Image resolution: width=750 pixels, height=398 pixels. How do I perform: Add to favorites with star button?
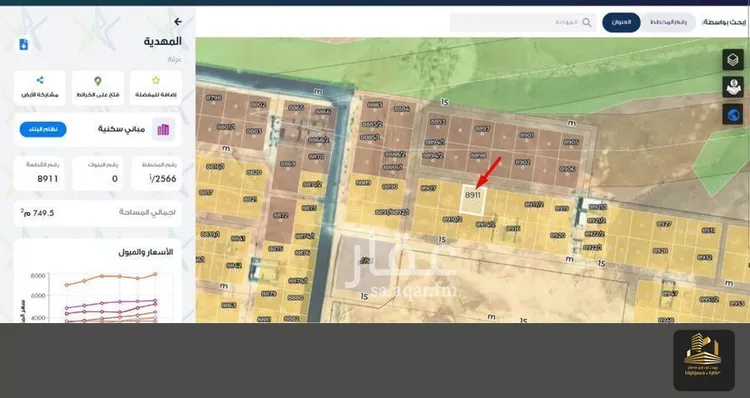pos(155,88)
